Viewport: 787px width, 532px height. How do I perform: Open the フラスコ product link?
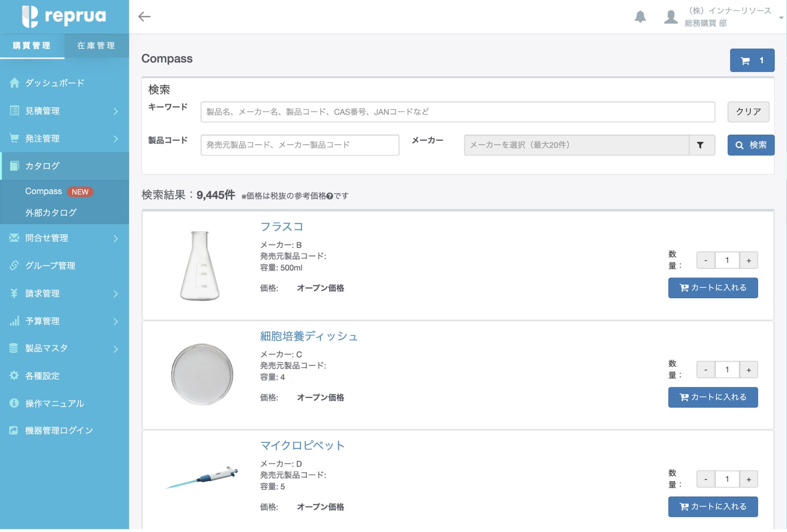(282, 227)
